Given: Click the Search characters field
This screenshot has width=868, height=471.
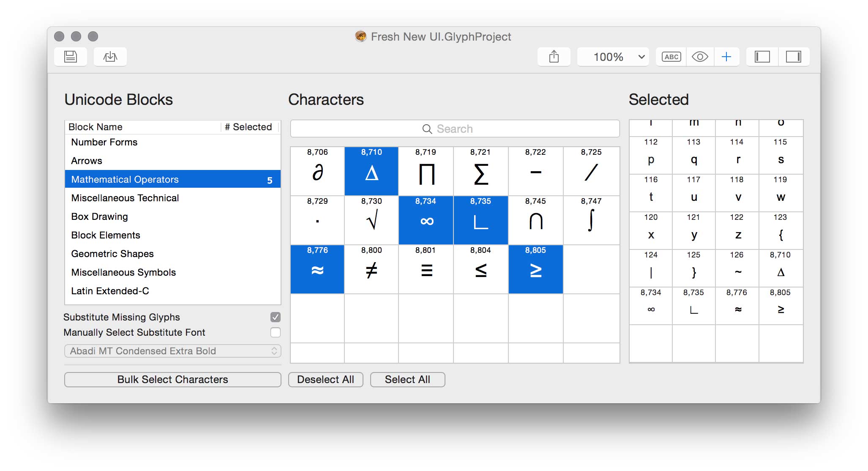Looking at the screenshot, I should click(x=455, y=129).
